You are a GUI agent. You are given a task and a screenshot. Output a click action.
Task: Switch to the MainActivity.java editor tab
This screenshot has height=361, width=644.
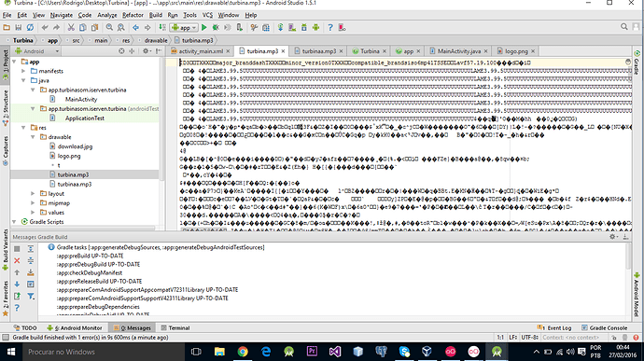[459, 51]
